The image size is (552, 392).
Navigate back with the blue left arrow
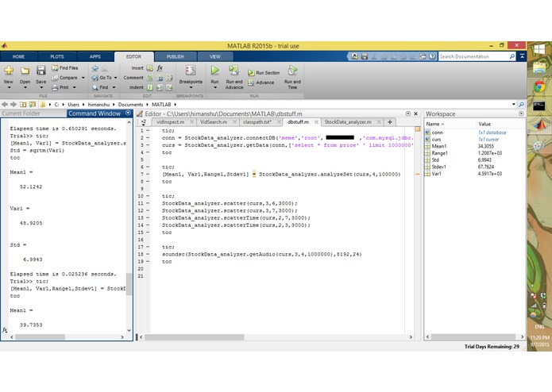click(95, 68)
